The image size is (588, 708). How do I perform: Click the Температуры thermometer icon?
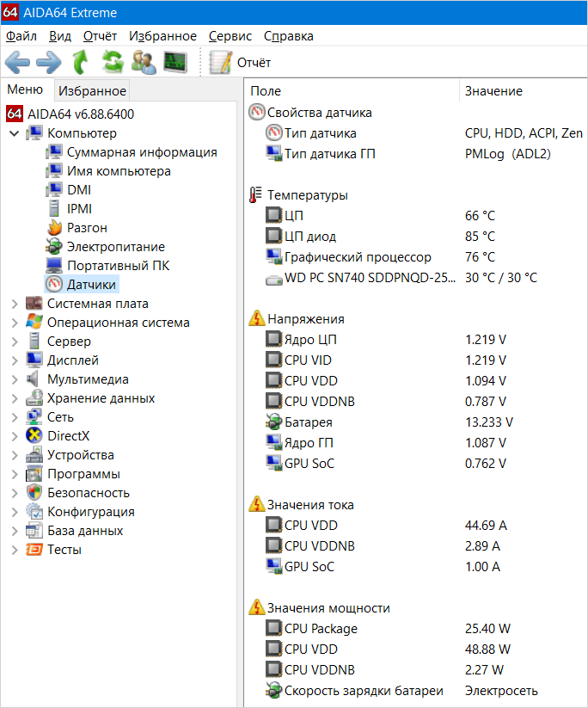tap(255, 194)
